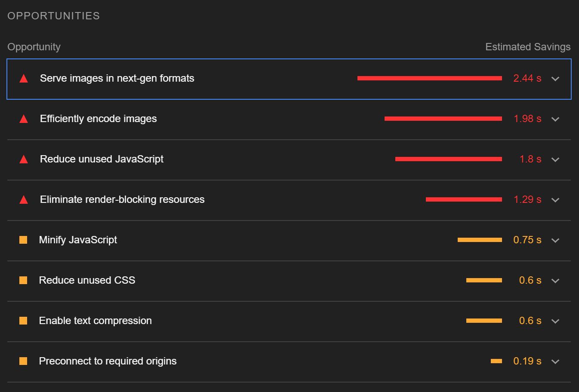
Task: Click the Reduce unused CSS title
Action: point(87,280)
